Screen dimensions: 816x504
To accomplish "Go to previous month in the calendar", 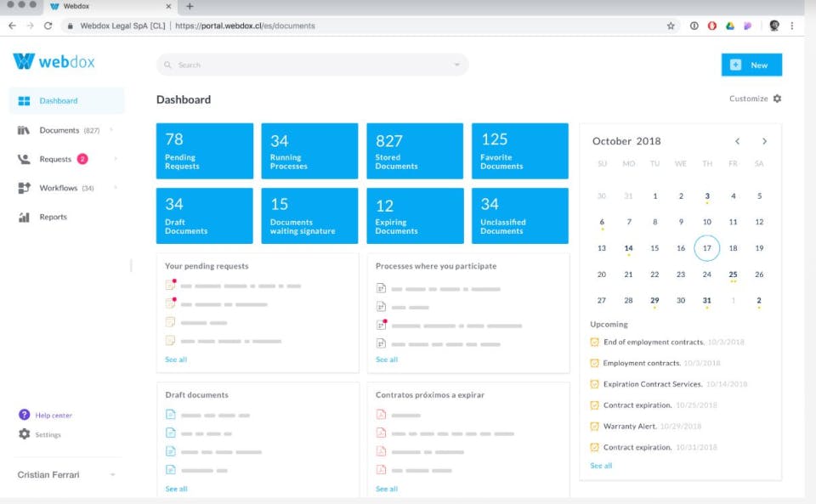I will pyautogui.click(x=738, y=141).
